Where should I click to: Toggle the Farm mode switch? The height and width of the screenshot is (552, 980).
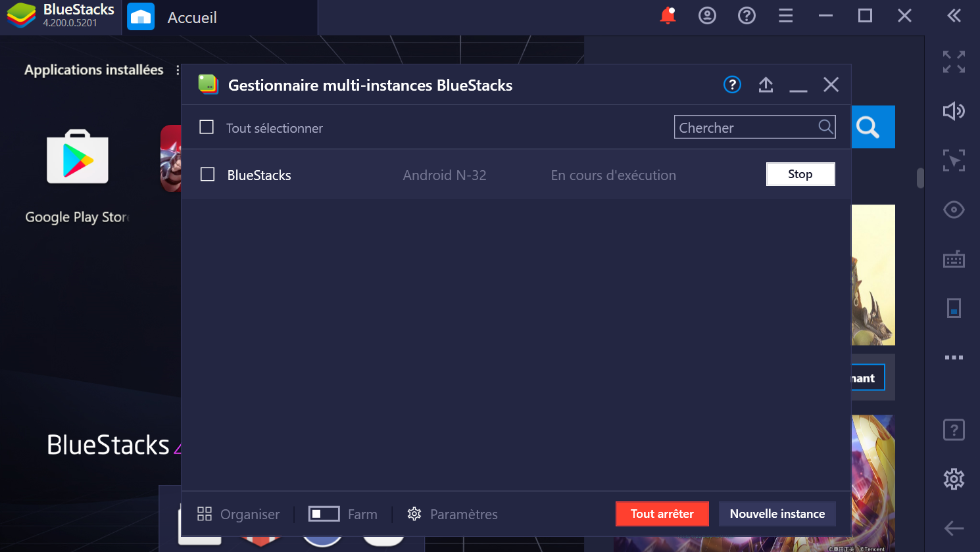[x=324, y=514]
